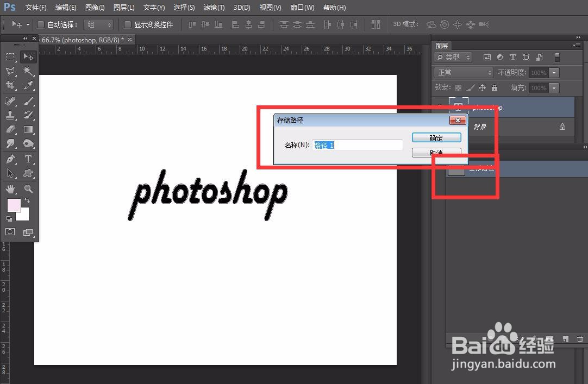Click the Auto-Align Layers icon
588x384 pixels.
[376, 25]
